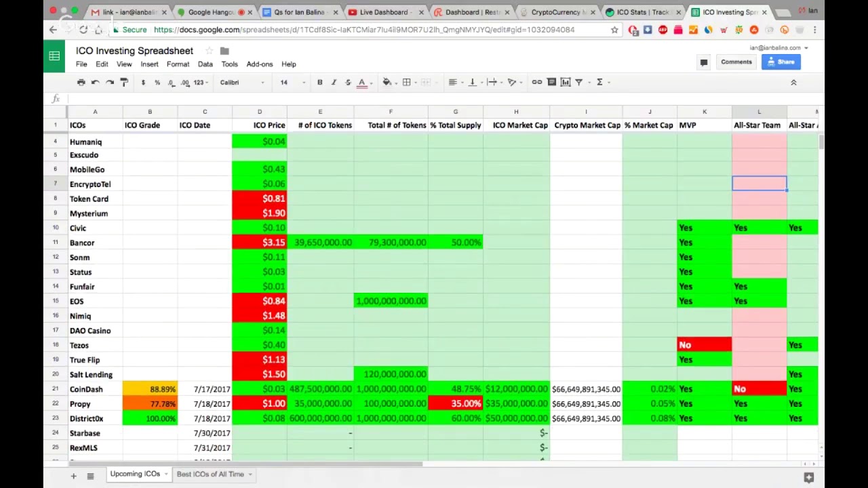This screenshot has width=868, height=488.
Task: Open the text rotation dropdown
Action: pyautogui.click(x=513, y=82)
